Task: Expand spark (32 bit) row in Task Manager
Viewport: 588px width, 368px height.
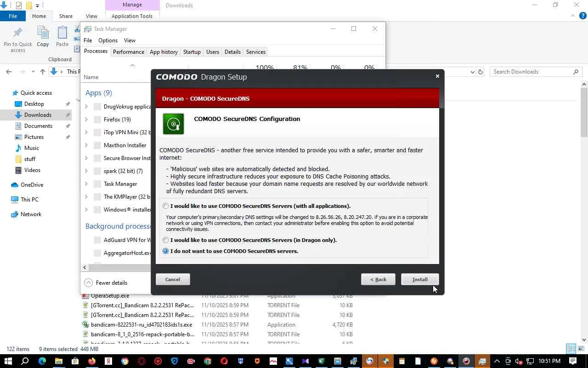Action: tap(86, 171)
